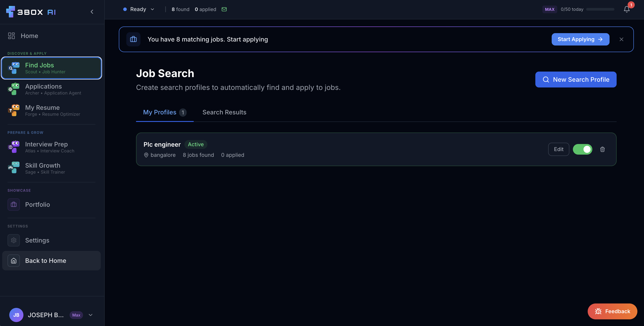Expand the JOSEPH B account menu chevron
The width and height of the screenshot is (644, 326).
pyautogui.click(x=91, y=315)
